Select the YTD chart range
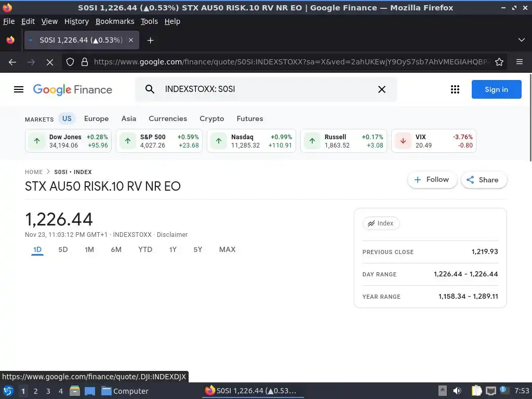532x399 pixels. 145,250
